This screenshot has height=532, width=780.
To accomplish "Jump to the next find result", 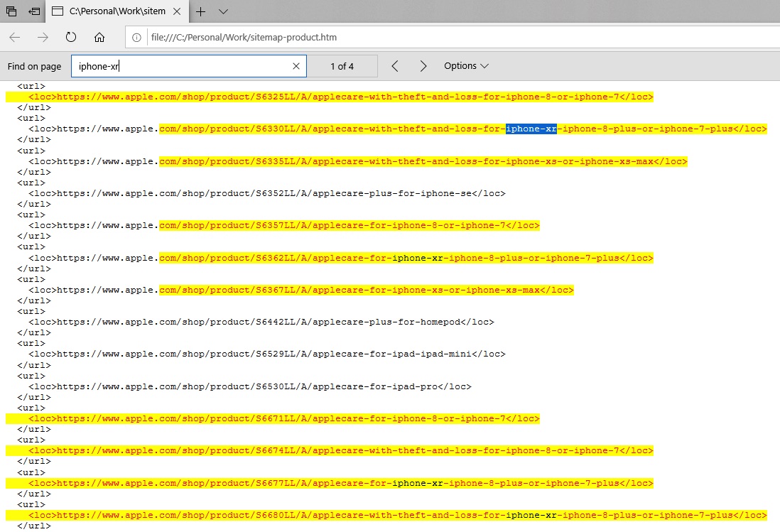I will (423, 66).
